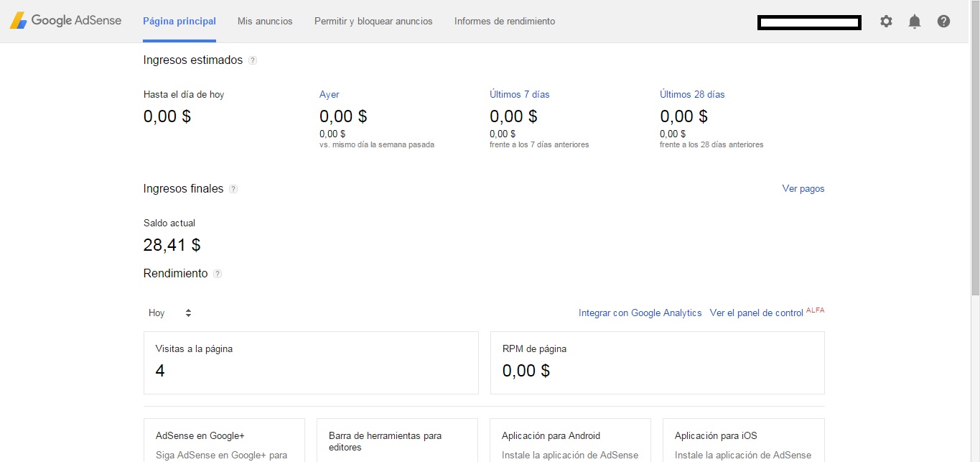The image size is (980, 462).
Task: Click help icon beside Ingresos finales
Action: [233, 189]
